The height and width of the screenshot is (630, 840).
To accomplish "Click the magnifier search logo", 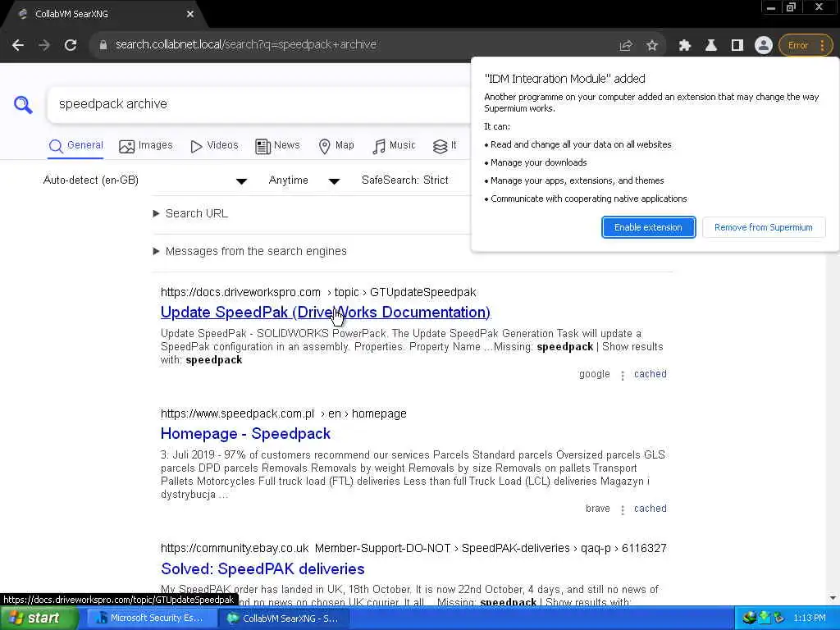I will coord(23,104).
